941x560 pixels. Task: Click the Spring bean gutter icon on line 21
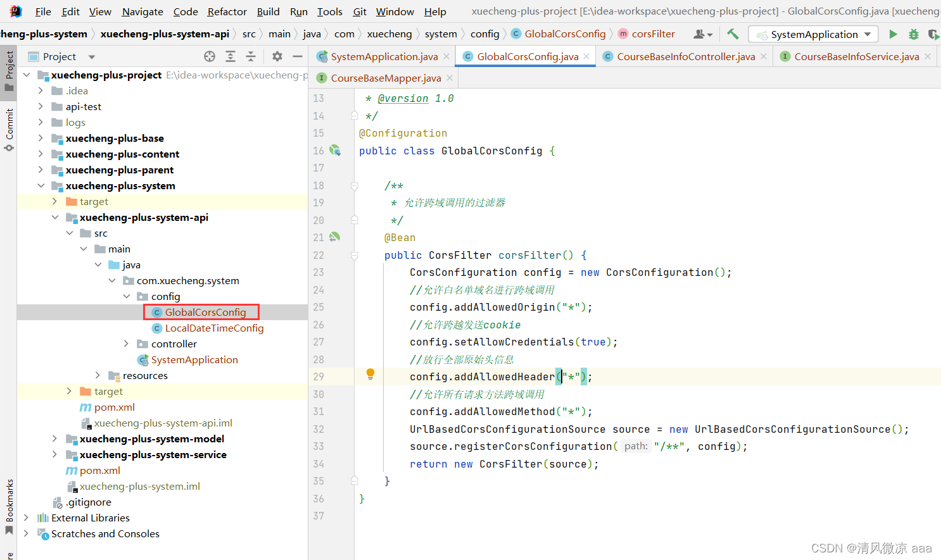tap(335, 237)
